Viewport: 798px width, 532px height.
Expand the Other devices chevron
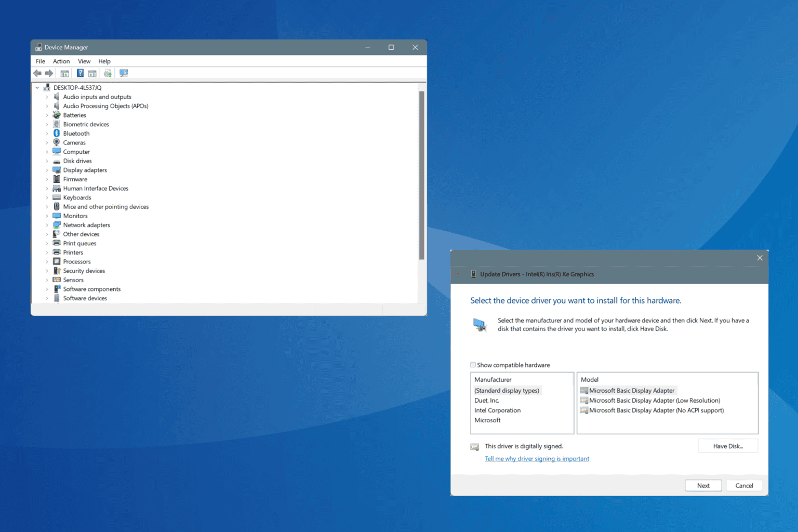coord(47,234)
